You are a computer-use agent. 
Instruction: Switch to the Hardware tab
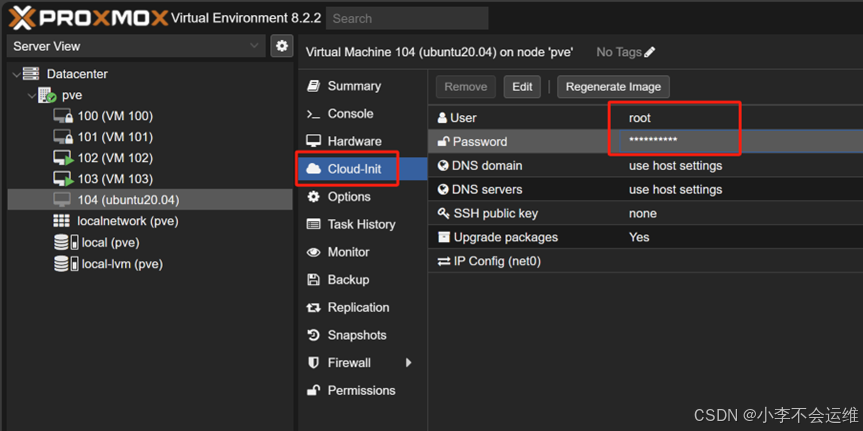click(x=363, y=141)
